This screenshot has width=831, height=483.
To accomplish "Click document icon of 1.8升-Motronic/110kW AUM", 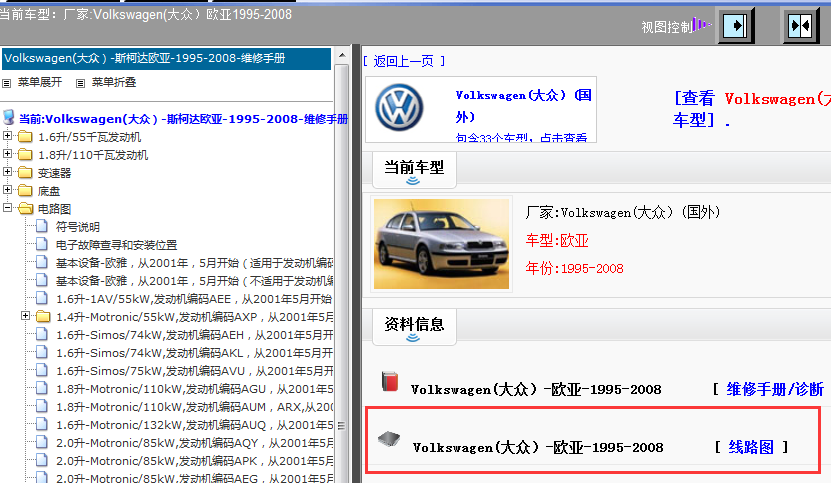I will [x=42, y=407].
